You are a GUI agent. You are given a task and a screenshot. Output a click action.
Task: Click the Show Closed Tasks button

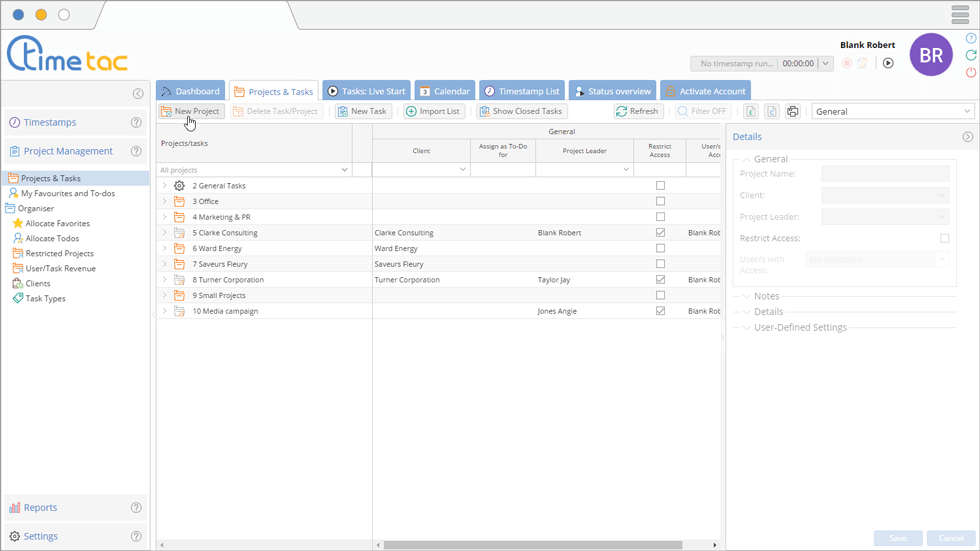521,111
